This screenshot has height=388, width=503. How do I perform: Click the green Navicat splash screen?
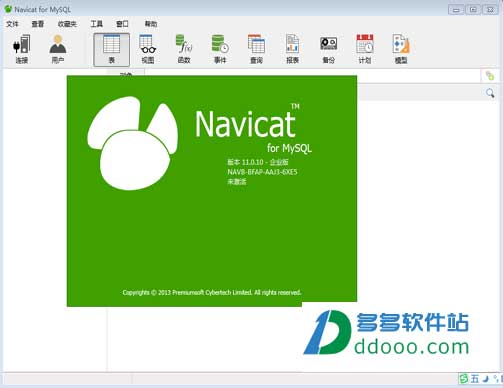click(x=212, y=191)
